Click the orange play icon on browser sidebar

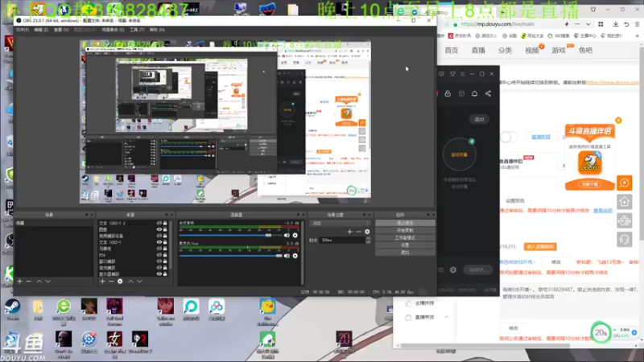pos(625,183)
